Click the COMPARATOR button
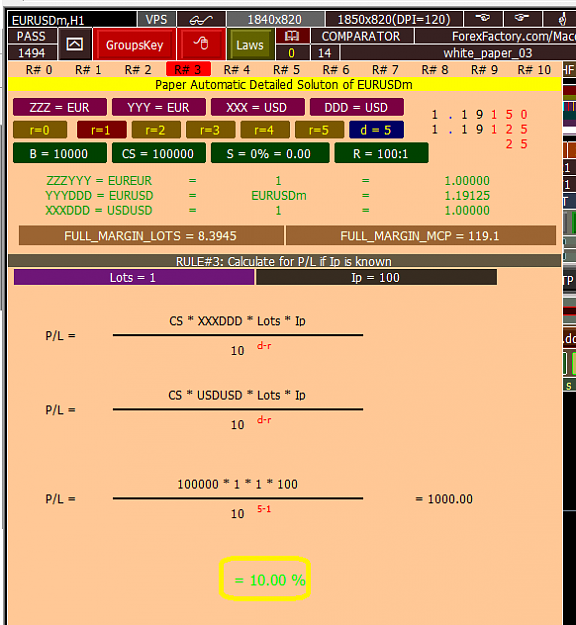The height and width of the screenshot is (625, 576). (361, 36)
